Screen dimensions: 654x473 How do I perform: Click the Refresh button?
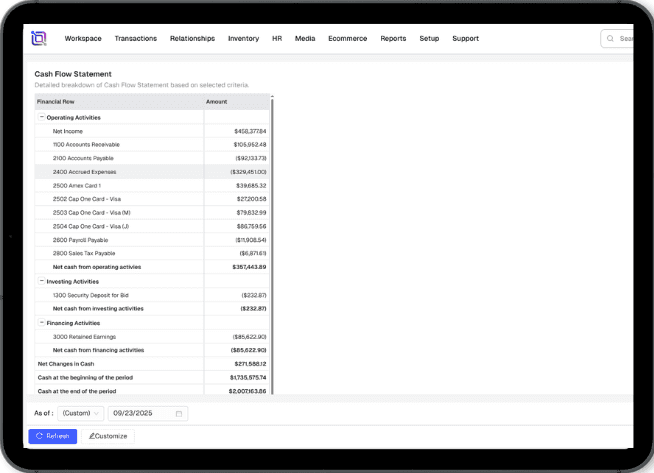point(52,436)
